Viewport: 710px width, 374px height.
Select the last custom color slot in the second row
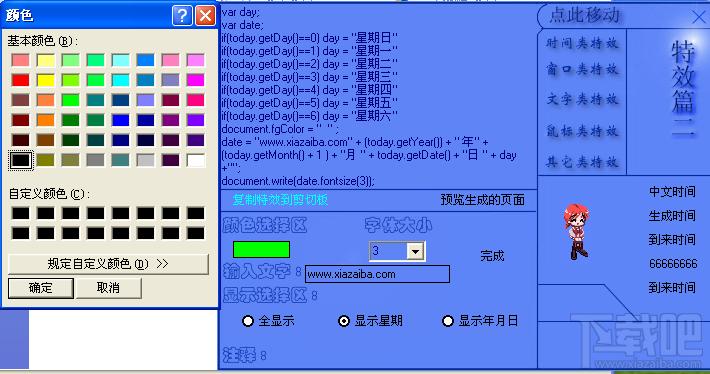point(196,233)
